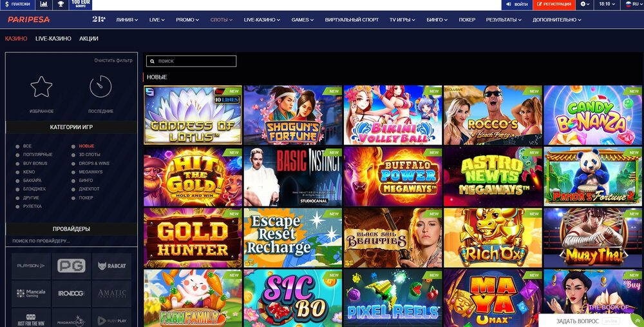The height and width of the screenshot is (327, 644).
Task: Filter by the Rabcat provider logo
Action: [x=111, y=266]
